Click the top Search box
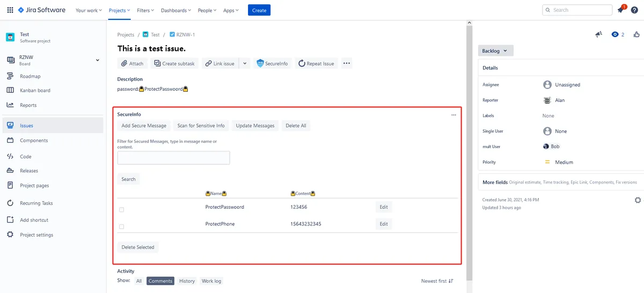The height and width of the screenshot is (293, 644). (577, 10)
